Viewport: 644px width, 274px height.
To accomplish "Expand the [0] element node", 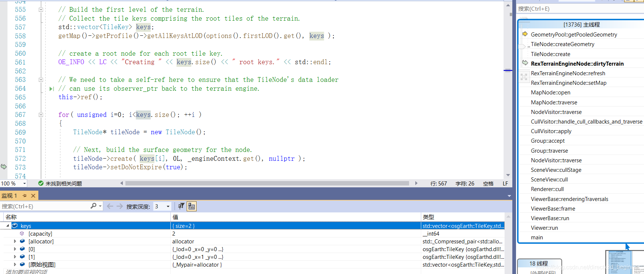I will (x=15, y=249).
